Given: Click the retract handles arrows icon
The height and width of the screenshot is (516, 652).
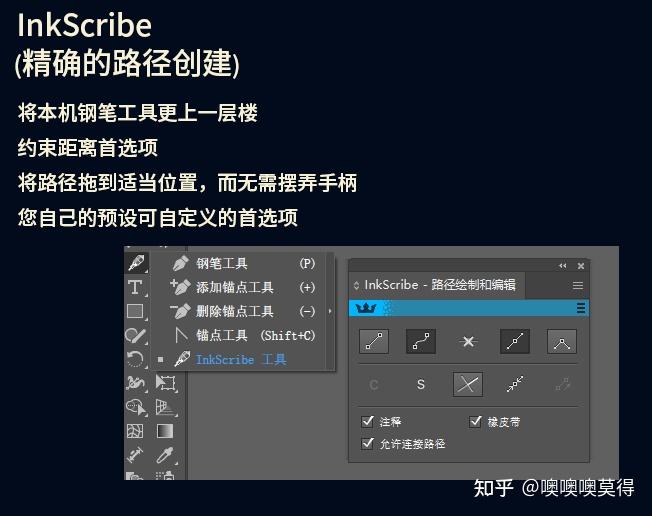Looking at the screenshot, I should 515,384.
